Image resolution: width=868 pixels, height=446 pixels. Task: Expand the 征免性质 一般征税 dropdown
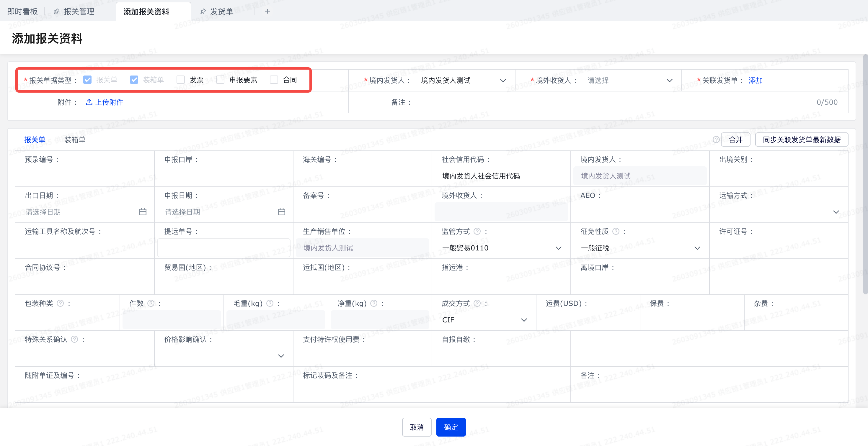point(640,248)
